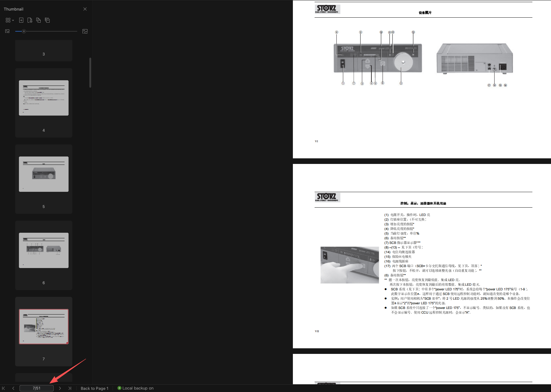This screenshot has height=392, width=551.
Task: Select the page 4 thumbnail
Action: point(44,98)
